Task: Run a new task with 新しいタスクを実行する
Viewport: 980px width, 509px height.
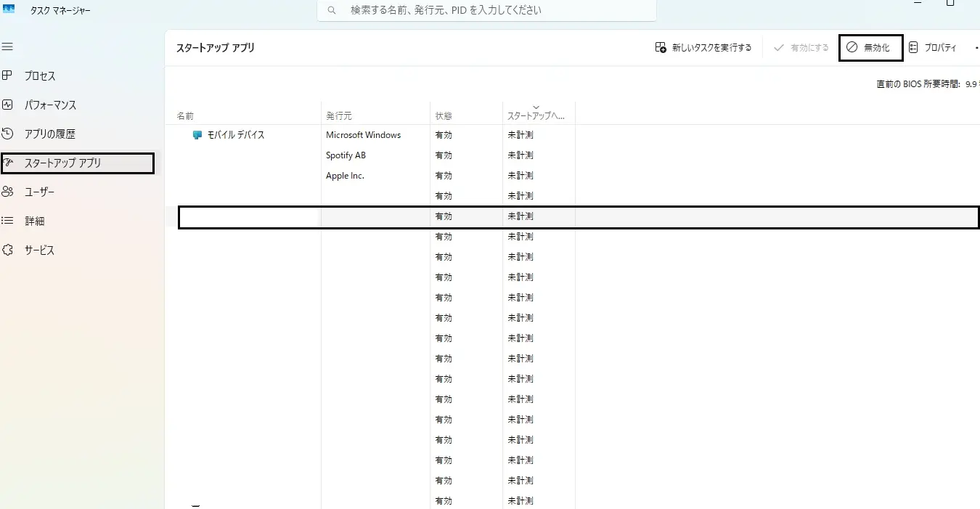Action: tap(703, 48)
